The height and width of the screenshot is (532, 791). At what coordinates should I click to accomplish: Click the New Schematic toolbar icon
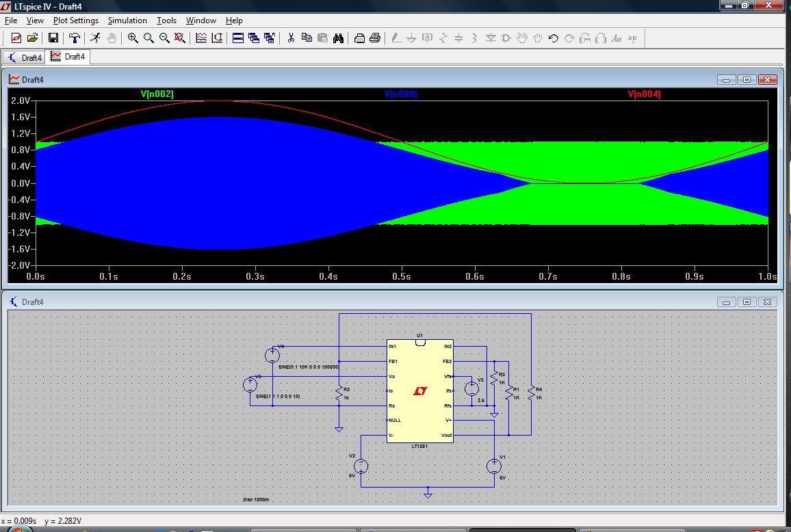click(16, 38)
